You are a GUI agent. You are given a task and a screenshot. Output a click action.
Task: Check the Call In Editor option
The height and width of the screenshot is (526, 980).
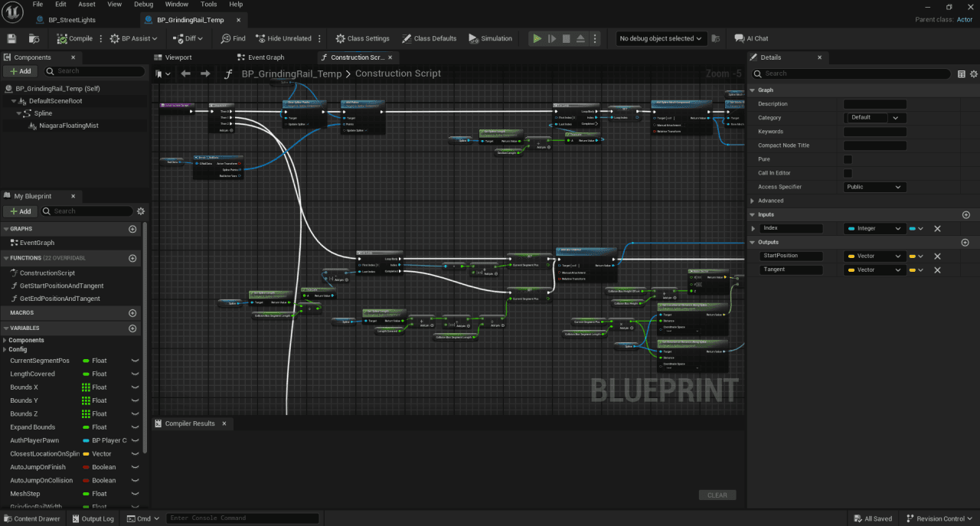click(x=846, y=173)
